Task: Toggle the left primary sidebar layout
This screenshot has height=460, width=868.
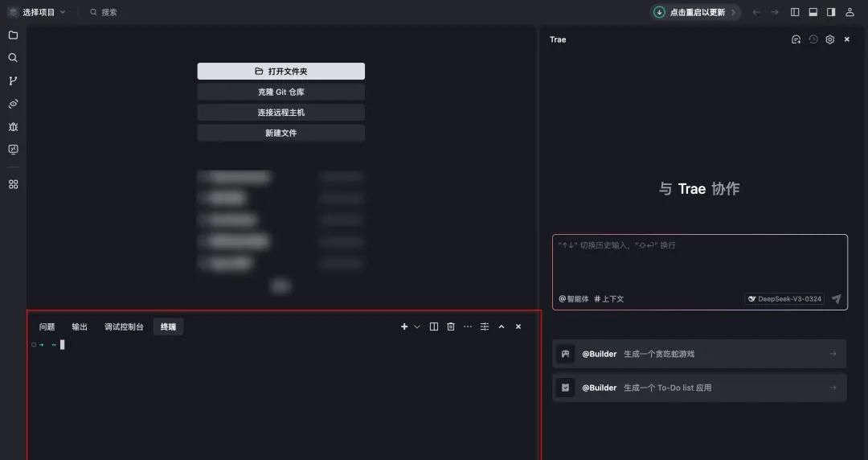Action: click(796, 12)
